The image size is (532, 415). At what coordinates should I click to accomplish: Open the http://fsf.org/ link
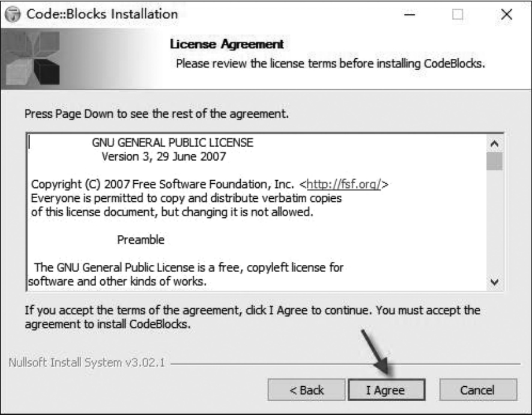pos(344,184)
